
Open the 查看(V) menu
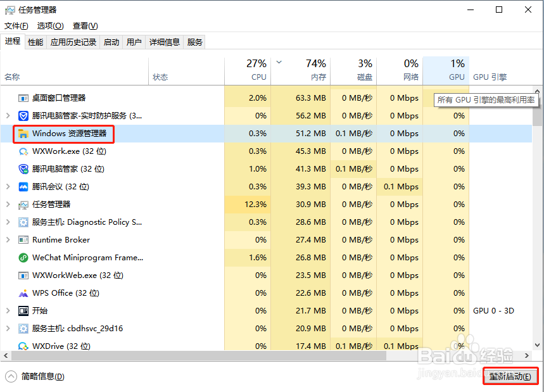click(85, 25)
